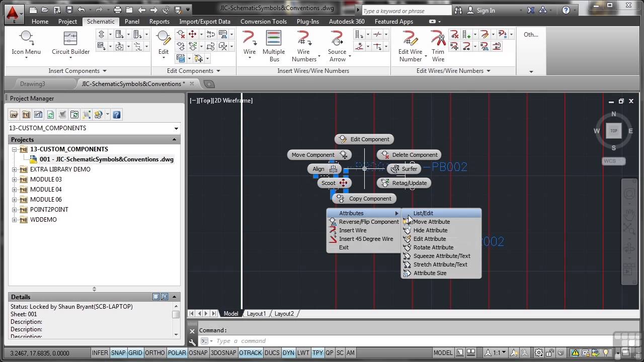This screenshot has width=644, height=362.
Task: Open the Customization gear icon in the status bar
Action: (x=539, y=353)
